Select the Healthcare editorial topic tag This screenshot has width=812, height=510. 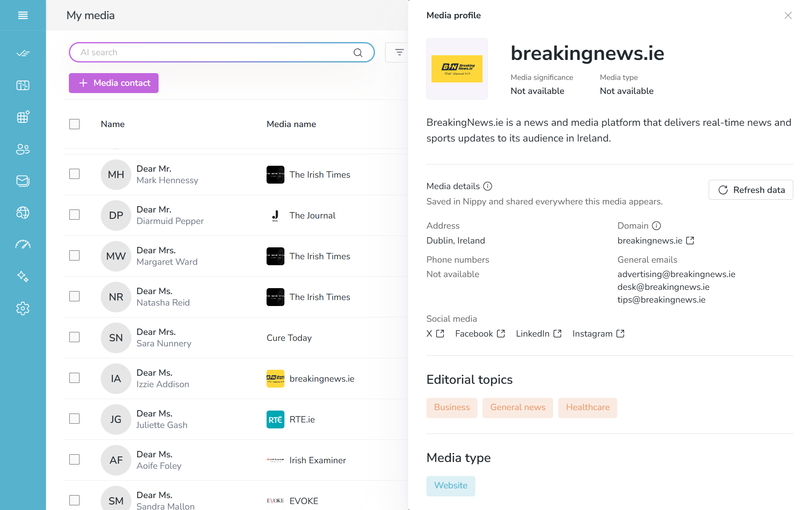(x=588, y=408)
